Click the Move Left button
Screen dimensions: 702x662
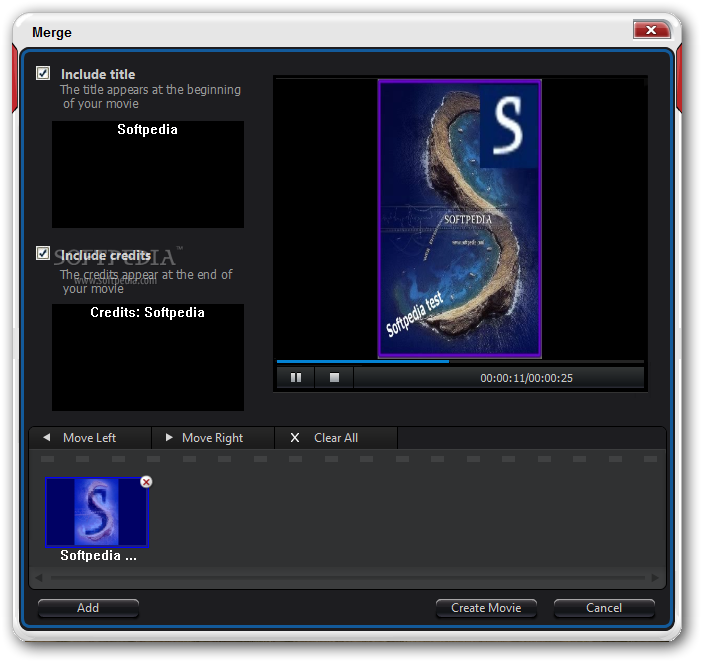click(x=90, y=438)
